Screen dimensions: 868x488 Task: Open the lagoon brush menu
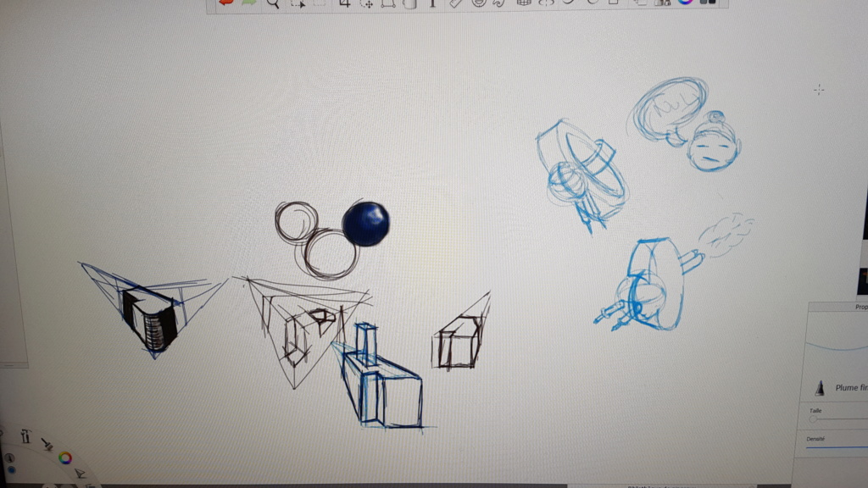click(x=47, y=444)
